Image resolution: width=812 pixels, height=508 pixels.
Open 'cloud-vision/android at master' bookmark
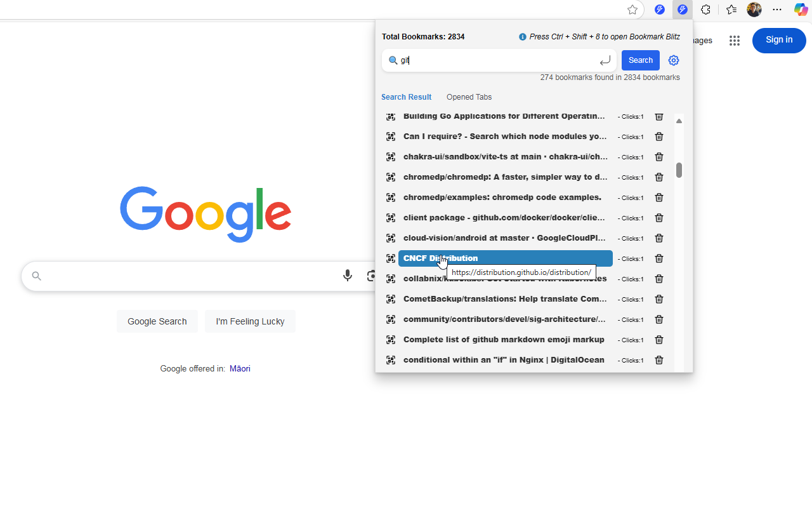coord(506,238)
